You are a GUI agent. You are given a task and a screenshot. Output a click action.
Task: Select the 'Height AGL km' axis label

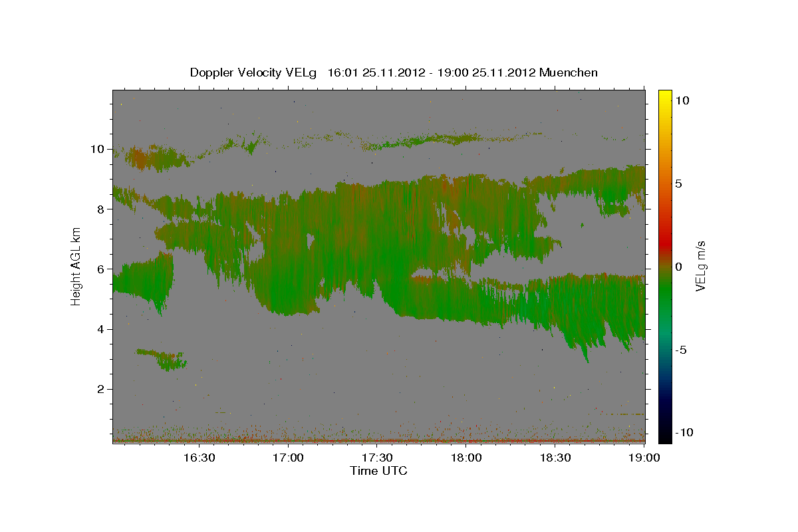click(x=76, y=266)
